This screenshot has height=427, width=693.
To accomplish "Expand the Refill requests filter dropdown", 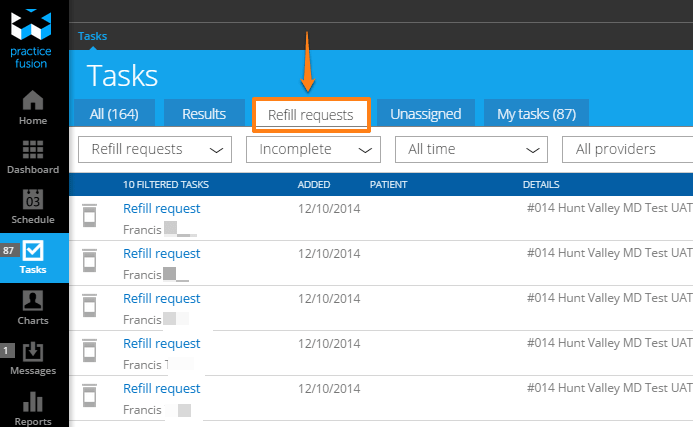I will pos(155,149).
